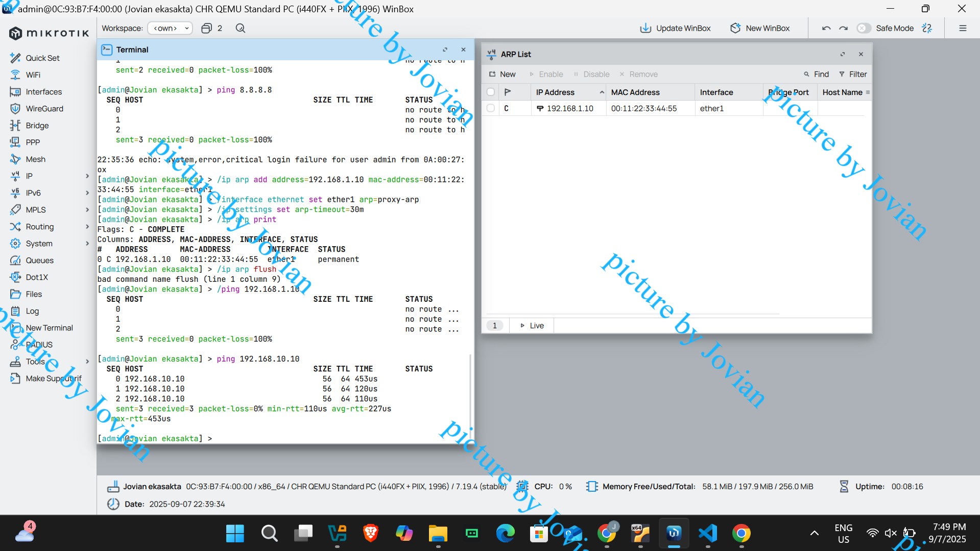Detach the Terminal window
980x551 pixels.
[445, 50]
